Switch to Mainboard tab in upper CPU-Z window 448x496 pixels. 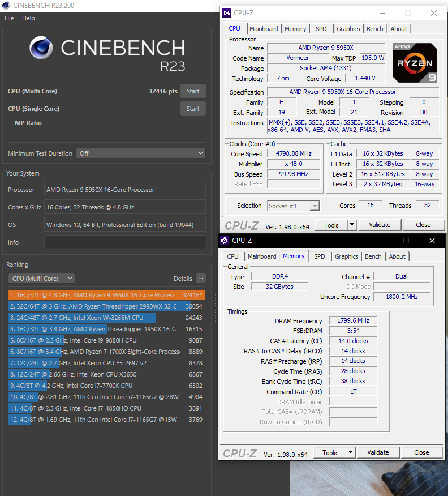pos(264,29)
